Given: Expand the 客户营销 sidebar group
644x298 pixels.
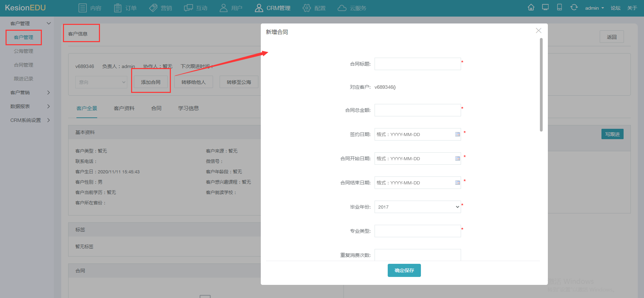Looking at the screenshot, I should 30,93.
